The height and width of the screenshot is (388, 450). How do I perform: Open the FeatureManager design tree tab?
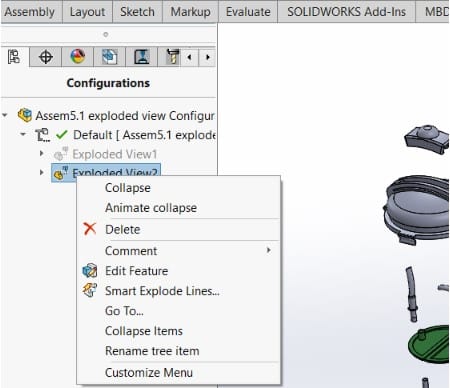pos(14,57)
